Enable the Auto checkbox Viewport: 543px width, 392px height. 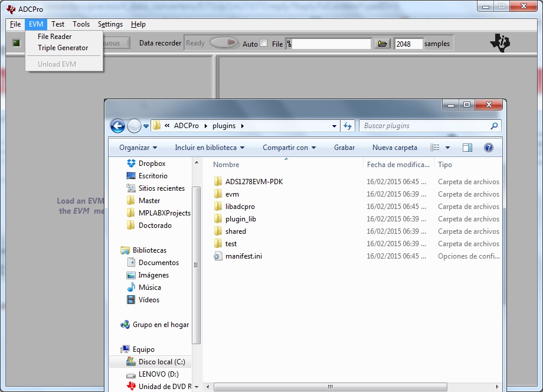(264, 43)
